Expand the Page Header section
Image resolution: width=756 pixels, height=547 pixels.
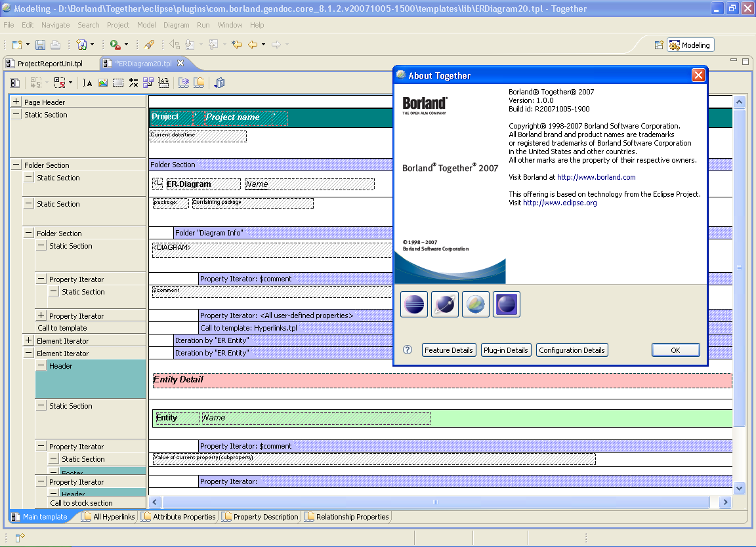point(16,102)
